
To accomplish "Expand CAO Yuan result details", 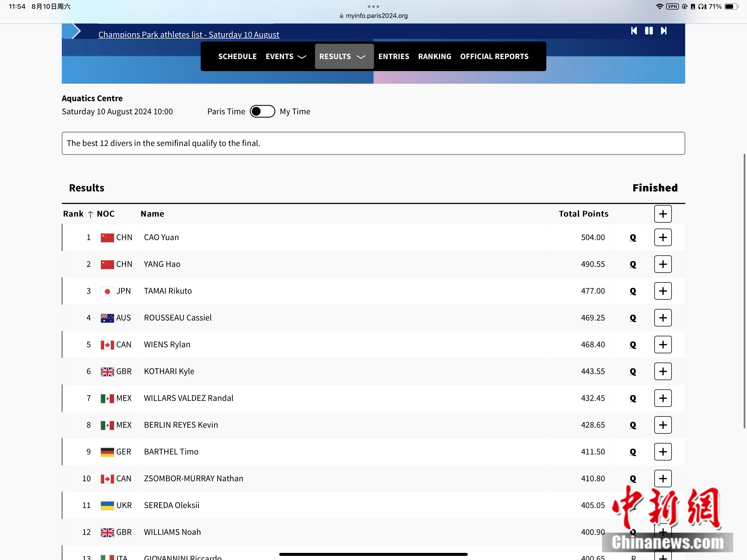I will point(663,237).
